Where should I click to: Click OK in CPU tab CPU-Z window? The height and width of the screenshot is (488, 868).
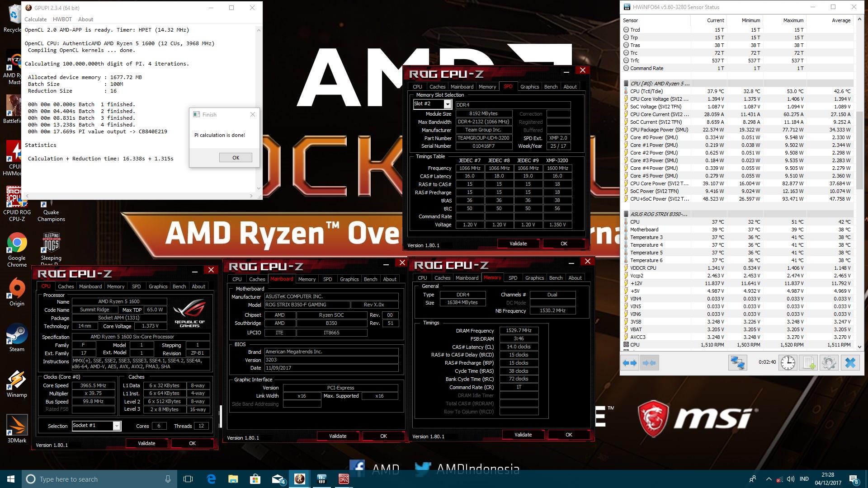[x=192, y=443]
